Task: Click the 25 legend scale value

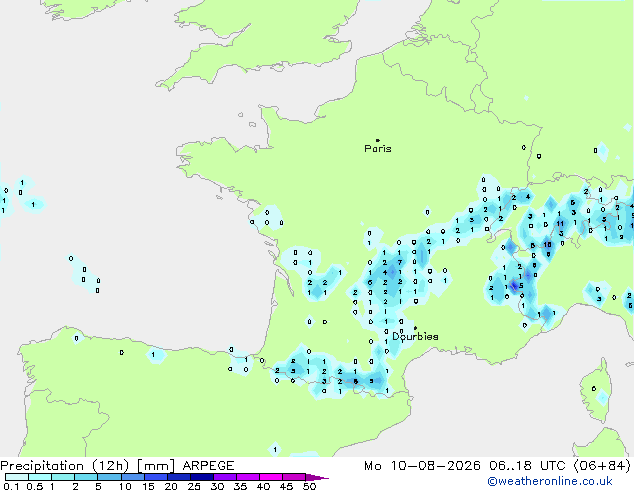Action: click(x=194, y=486)
